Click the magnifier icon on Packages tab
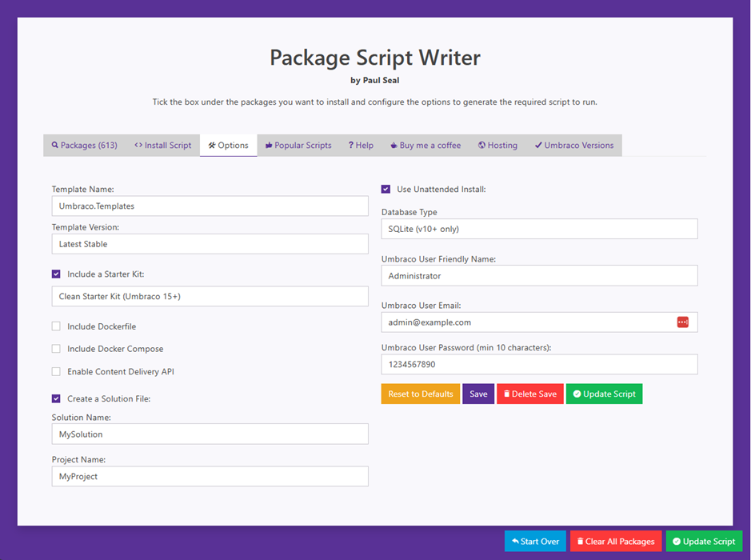This screenshot has width=751, height=560. pos(55,146)
